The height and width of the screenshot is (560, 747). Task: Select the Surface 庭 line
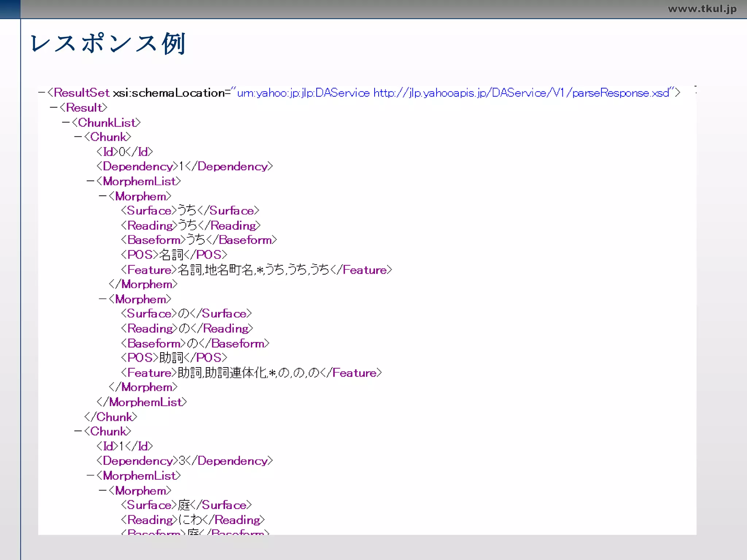[186, 505]
